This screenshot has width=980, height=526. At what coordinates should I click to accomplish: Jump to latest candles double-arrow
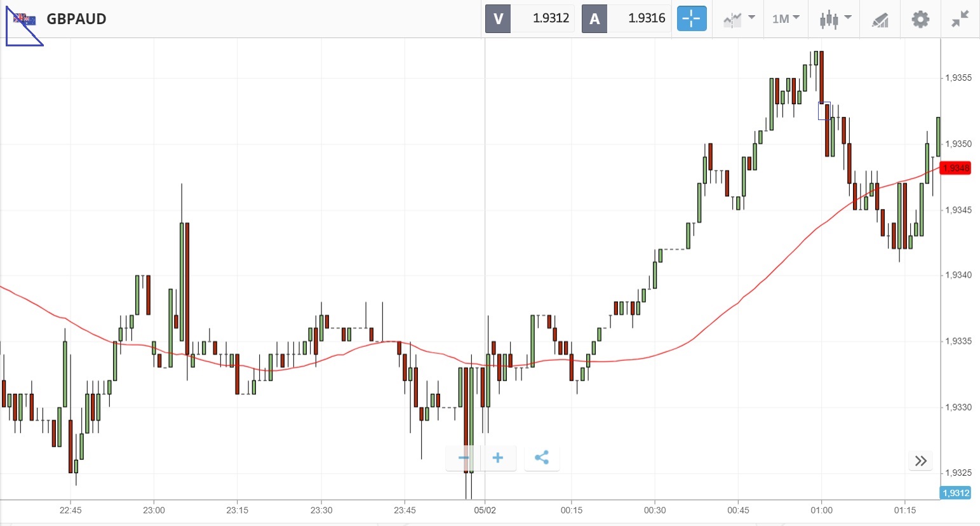click(x=921, y=461)
